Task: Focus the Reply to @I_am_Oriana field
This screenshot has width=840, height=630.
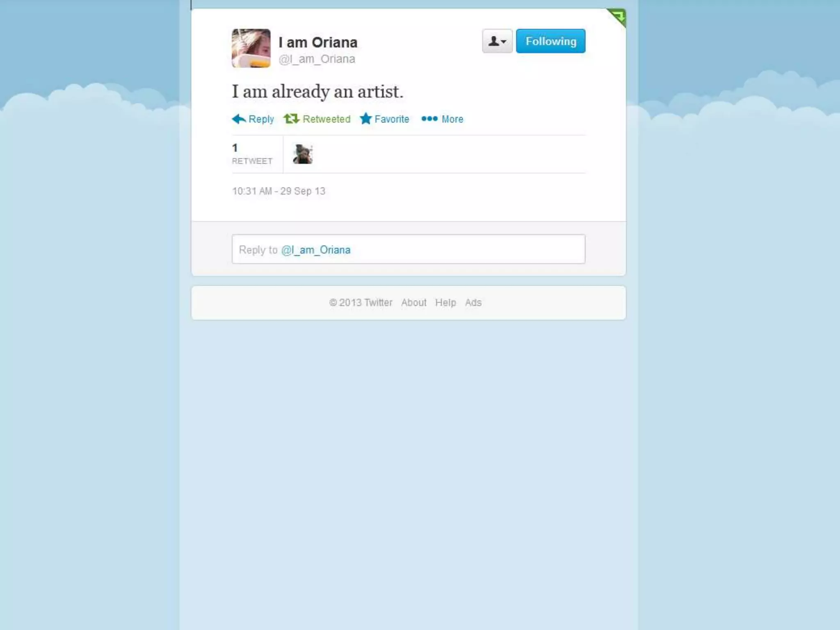Action: (x=408, y=249)
